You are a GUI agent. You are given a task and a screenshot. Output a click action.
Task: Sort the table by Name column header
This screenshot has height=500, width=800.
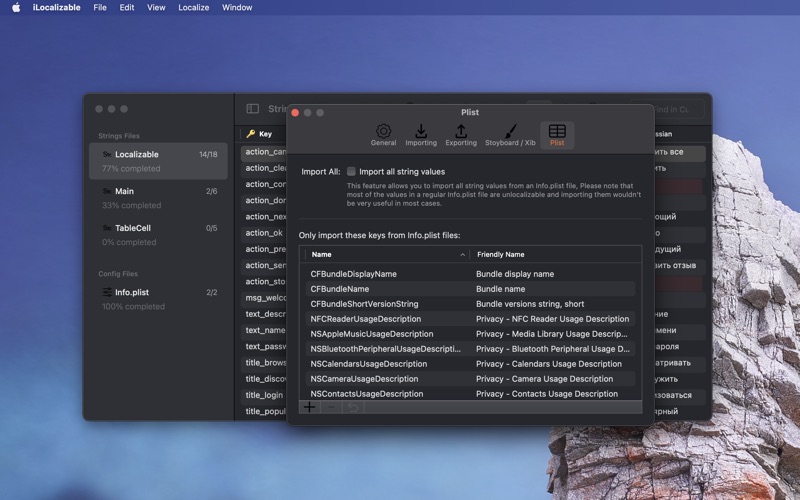(x=321, y=254)
